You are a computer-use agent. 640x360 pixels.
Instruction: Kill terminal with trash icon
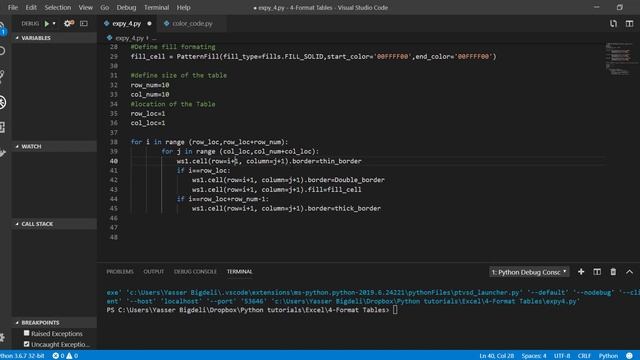(x=613, y=272)
